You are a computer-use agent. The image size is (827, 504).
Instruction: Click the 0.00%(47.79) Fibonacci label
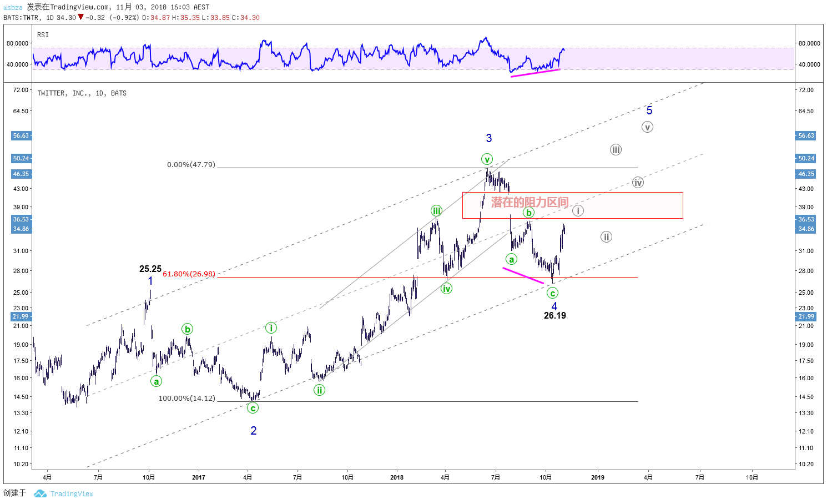pos(191,165)
